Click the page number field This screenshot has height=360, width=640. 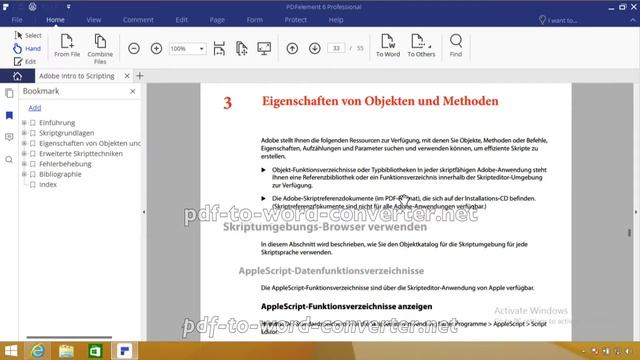click(336, 48)
